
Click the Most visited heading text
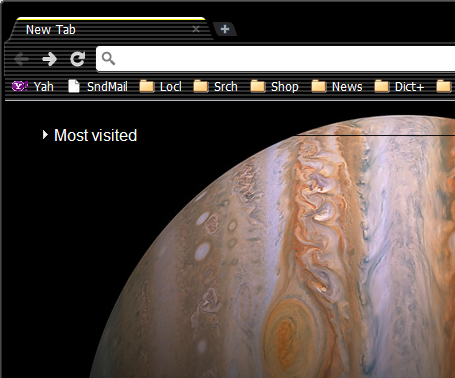point(96,135)
